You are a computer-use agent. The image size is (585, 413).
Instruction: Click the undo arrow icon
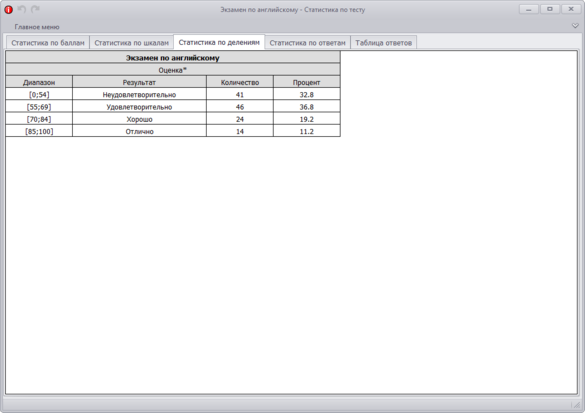click(x=22, y=9)
